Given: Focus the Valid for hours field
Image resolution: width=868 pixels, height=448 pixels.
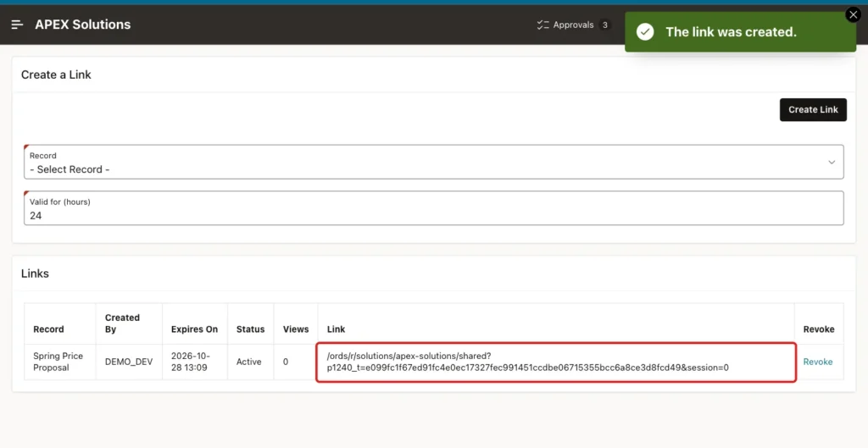Looking at the screenshot, I should click(433, 208).
